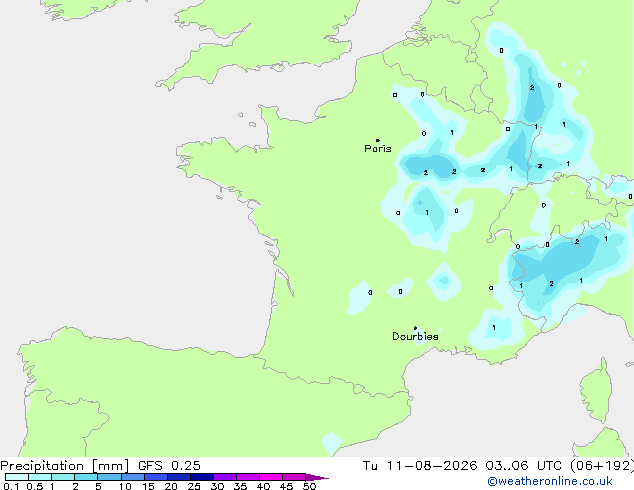Click the legend's 50 mm arrow tip
Viewport: 634px width, 490px height.
(x=317, y=477)
